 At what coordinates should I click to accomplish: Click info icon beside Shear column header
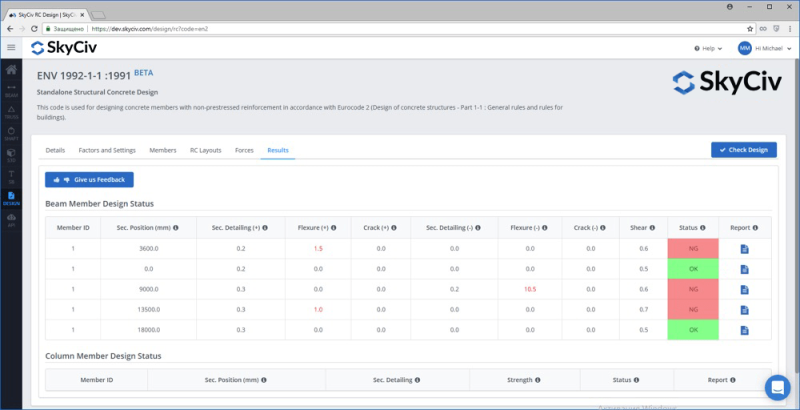click(656, 228)
